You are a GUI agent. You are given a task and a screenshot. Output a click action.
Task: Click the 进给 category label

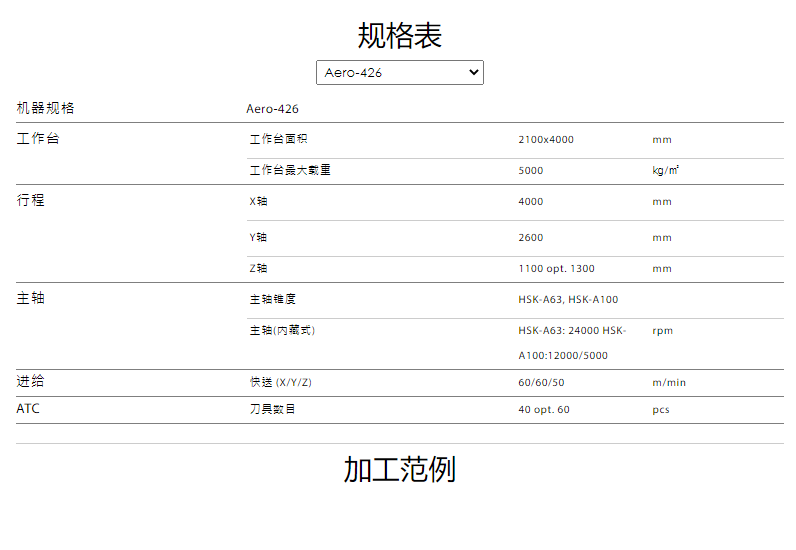click(x=30, y=381)
